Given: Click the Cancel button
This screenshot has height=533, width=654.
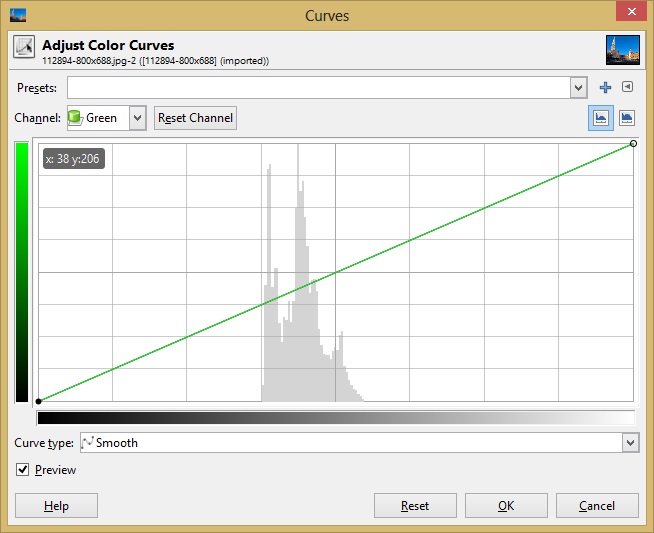Looking at the screenshot, I should (597, 506).
